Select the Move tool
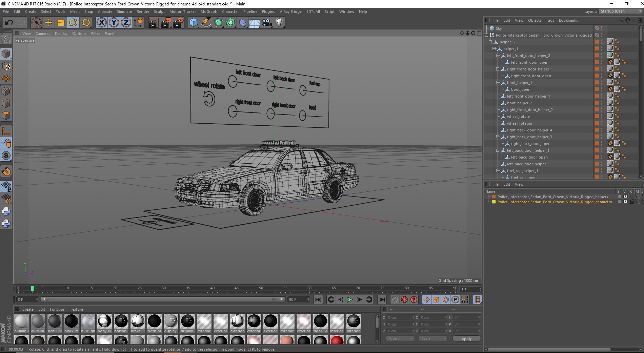 (49, 22)
